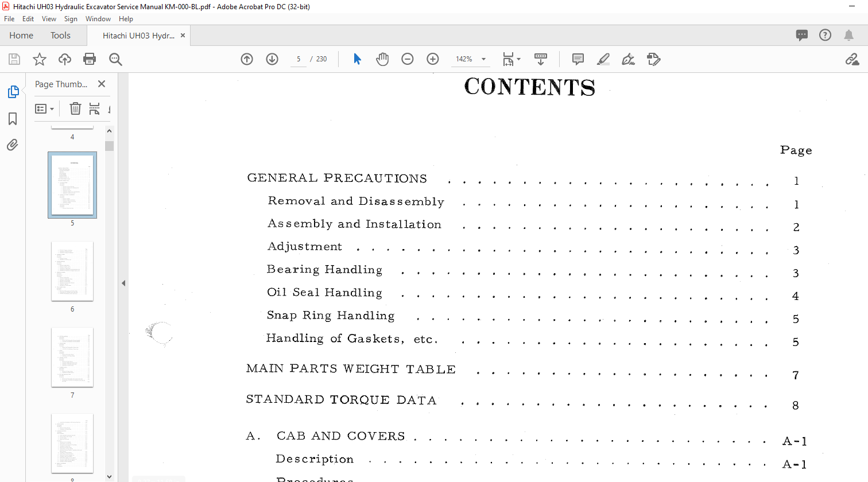Go to next page arrow

coord(272,59)
